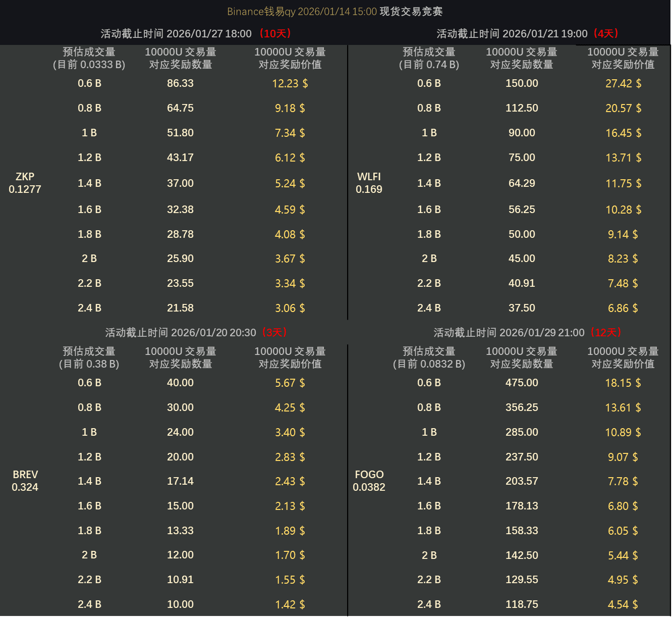Select the quantity '203.57'
672x617 pixels.
[x=522, y=481]
